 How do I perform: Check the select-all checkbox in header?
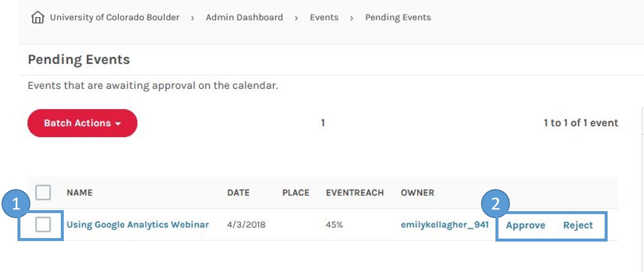(43, 192)
